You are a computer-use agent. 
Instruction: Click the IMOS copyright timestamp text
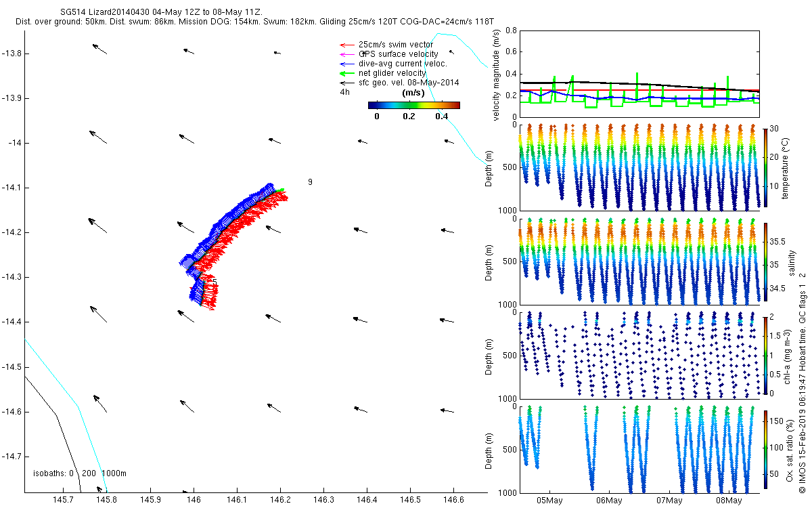802,406
